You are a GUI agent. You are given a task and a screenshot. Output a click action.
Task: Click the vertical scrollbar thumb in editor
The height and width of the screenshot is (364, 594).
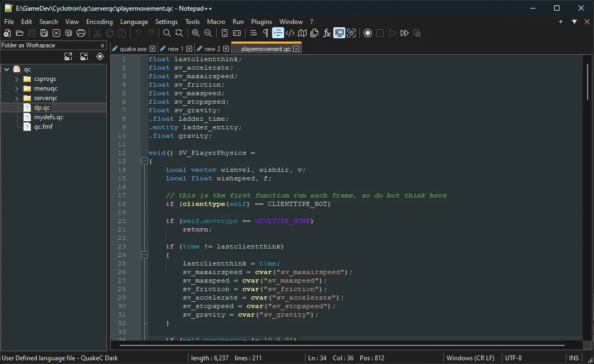point(588,81)
